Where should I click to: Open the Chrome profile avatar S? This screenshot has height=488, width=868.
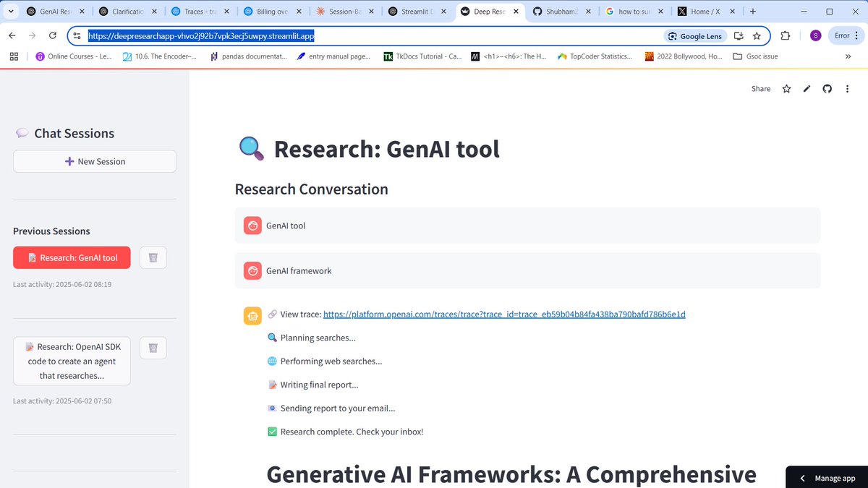tap(816, 35)
